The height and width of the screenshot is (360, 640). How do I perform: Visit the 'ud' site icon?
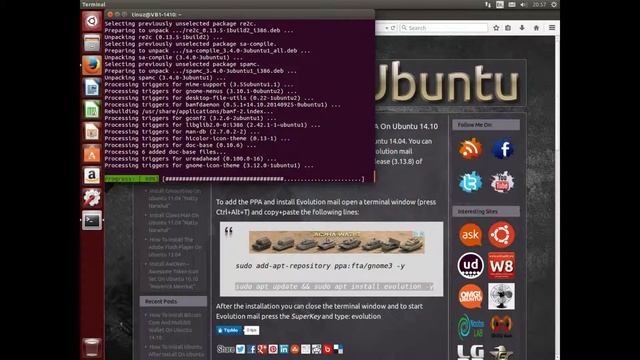470,265
